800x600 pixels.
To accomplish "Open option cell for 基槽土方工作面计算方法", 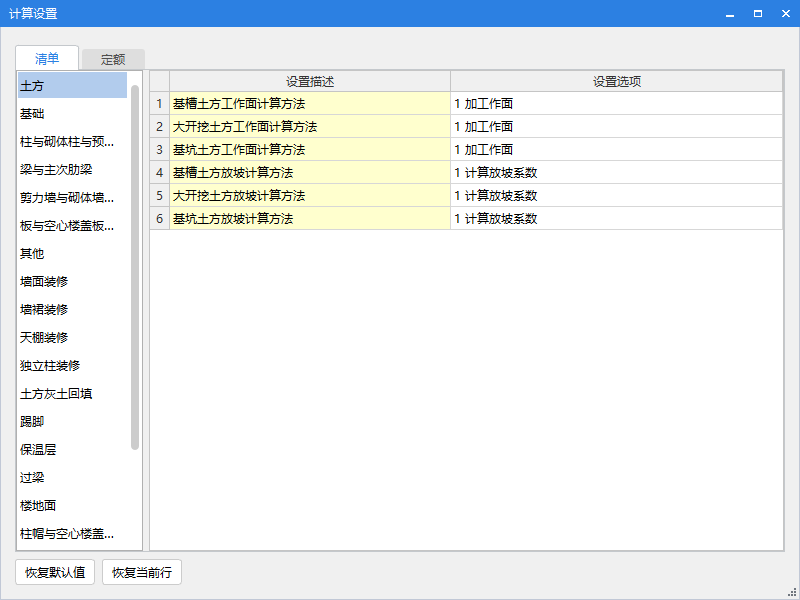I will (616, 104).
